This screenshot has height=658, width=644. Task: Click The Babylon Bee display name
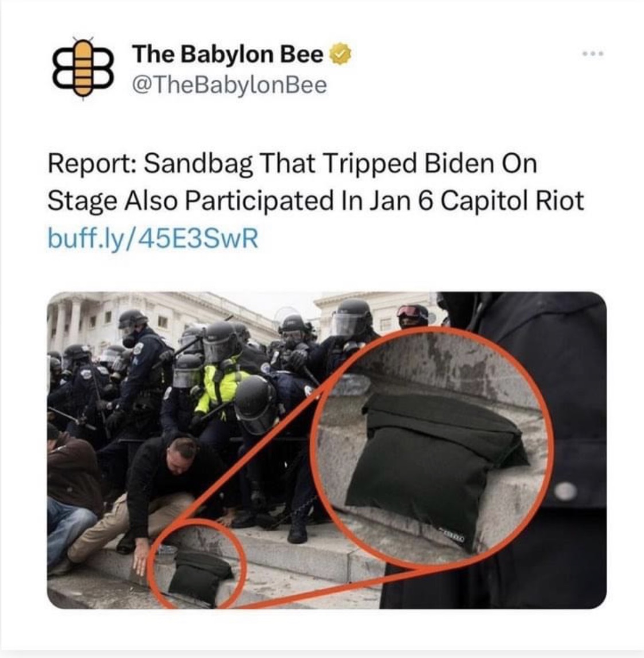(228, 54)
